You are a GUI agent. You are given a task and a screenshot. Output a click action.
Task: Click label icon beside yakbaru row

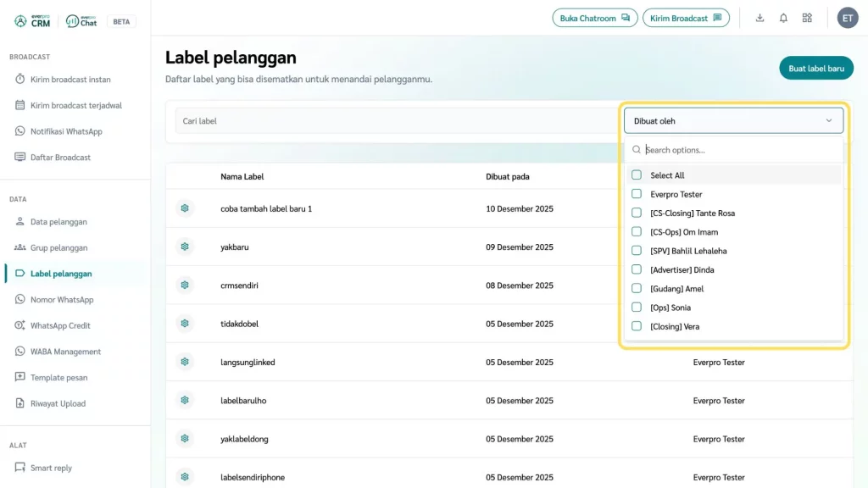coord(185,247)
